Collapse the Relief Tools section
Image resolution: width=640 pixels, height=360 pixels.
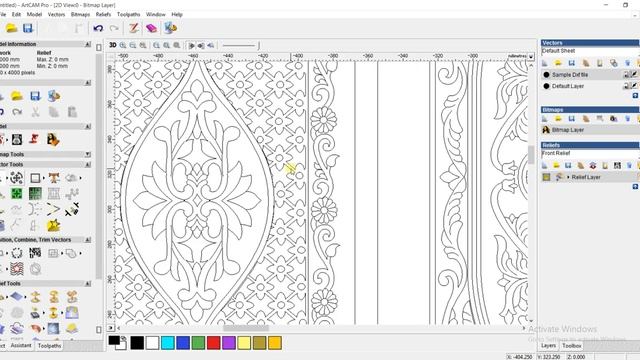pos(88,283)
